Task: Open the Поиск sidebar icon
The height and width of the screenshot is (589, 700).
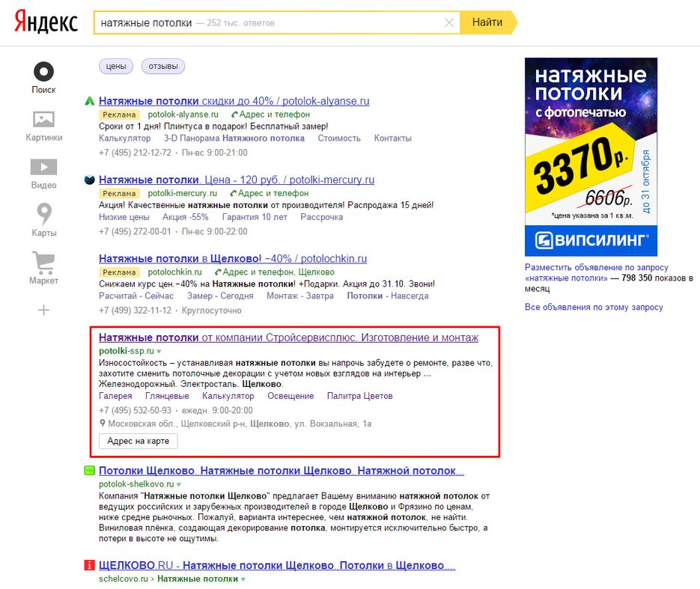Action: pos(43,71)
